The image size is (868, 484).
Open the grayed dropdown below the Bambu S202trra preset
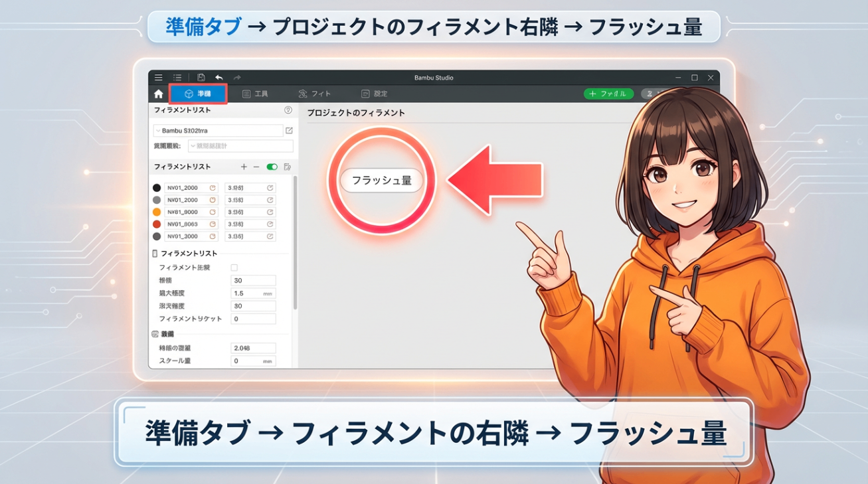tap(240, 146)
